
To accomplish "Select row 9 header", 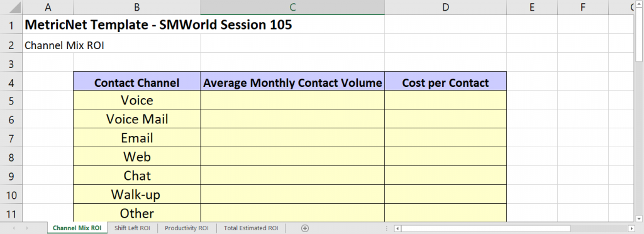I will pos(11,175).
